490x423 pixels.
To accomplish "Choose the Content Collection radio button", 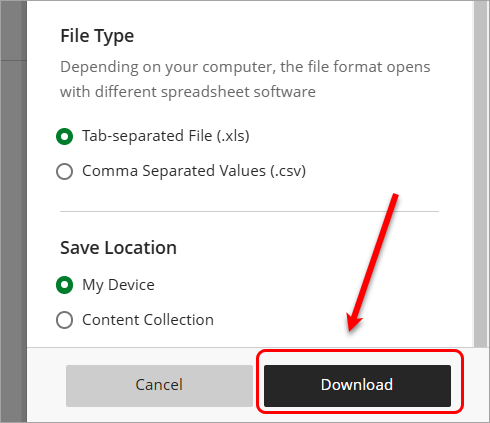I will coord(64,320).
